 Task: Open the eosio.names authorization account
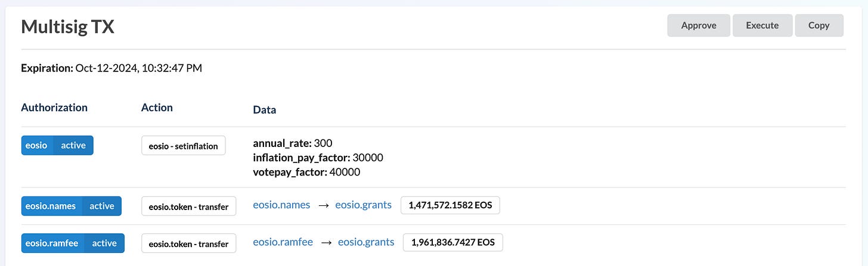tap(51, 206)
